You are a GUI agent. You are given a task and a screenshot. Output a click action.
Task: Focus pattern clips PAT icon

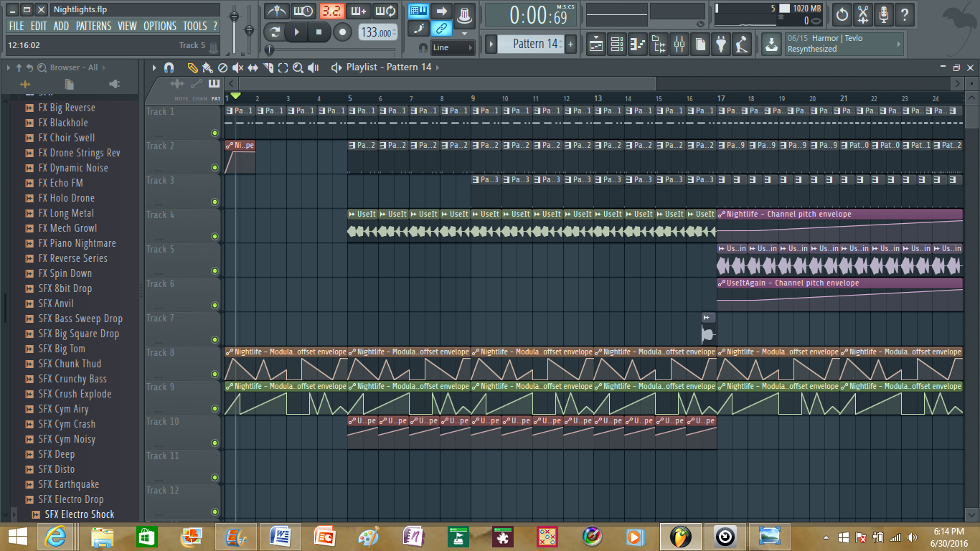[214, 85]
